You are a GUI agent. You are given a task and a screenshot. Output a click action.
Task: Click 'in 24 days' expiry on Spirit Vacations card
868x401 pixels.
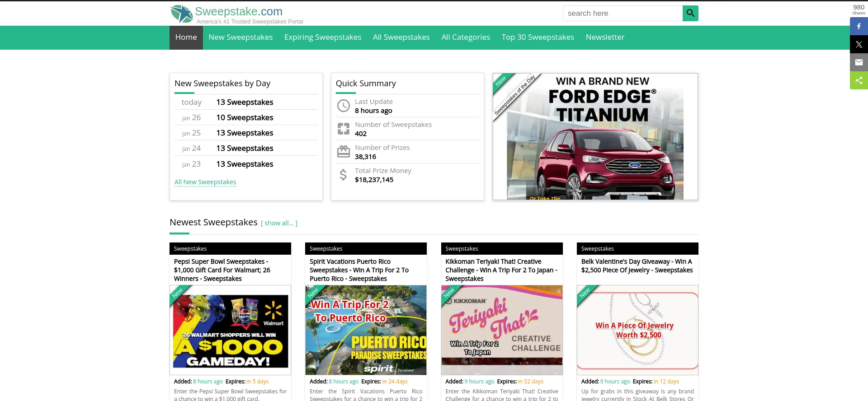tap(395, 382)
